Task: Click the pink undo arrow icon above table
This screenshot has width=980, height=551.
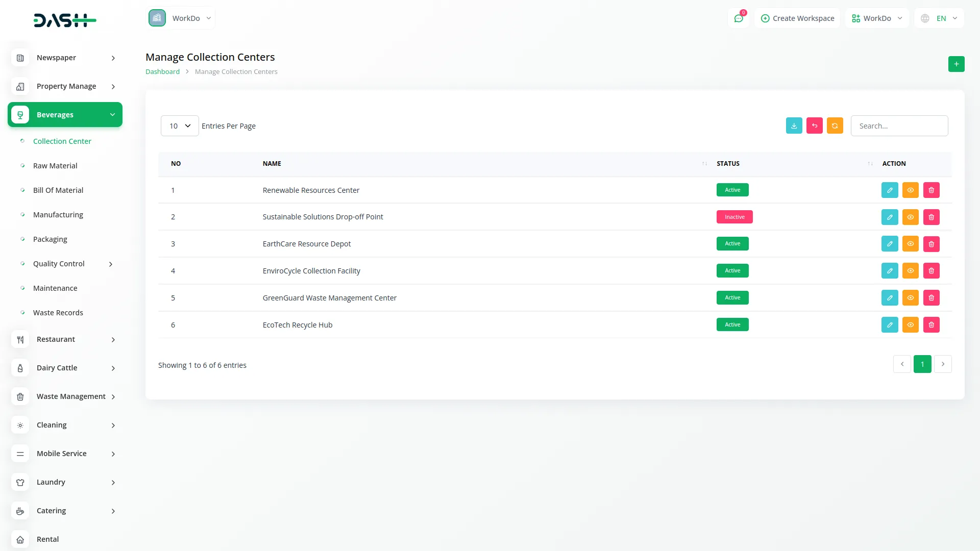Action: click(x=814, y=126)
